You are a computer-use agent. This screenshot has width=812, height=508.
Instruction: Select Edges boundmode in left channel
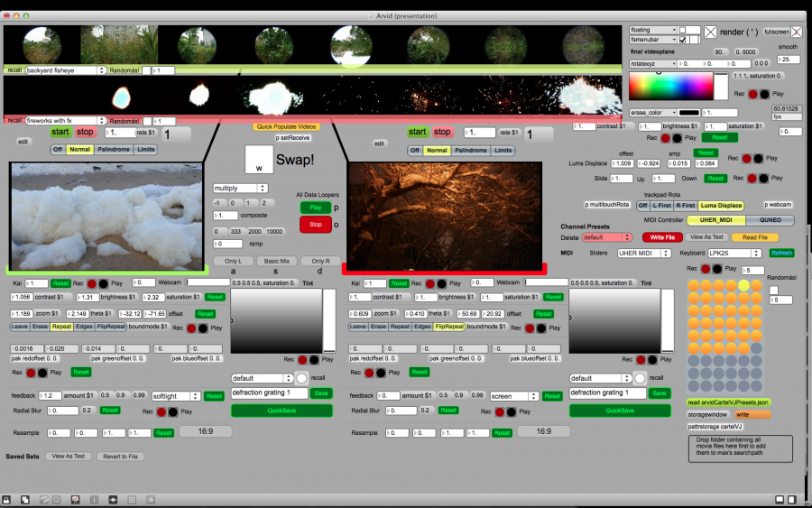coord(84,327)
